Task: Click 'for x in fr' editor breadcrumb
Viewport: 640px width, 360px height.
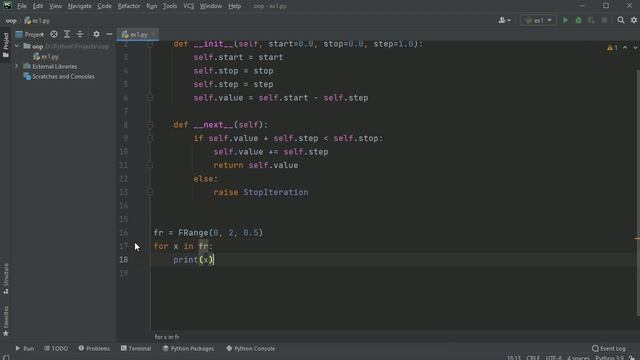Action: click(x=167, y=337)
